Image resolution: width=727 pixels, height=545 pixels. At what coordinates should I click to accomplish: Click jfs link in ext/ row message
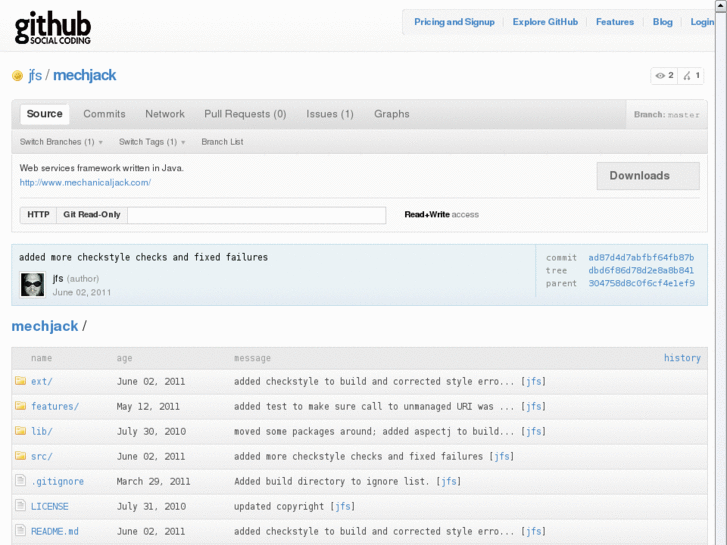[x=534, y=381]
